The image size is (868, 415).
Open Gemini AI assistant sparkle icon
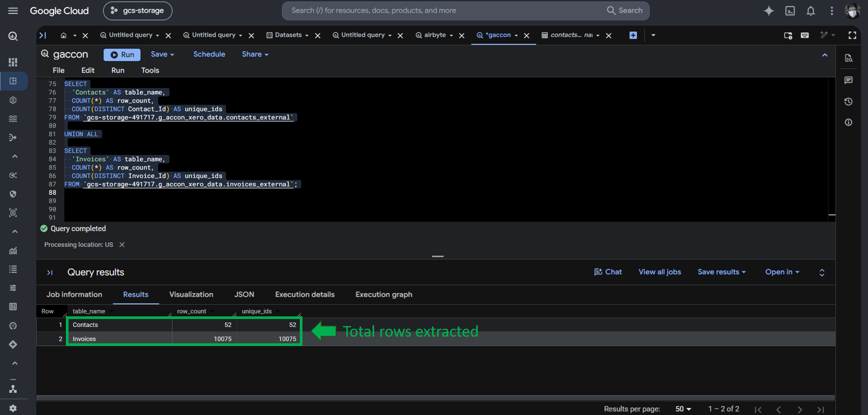pos(769,11)
